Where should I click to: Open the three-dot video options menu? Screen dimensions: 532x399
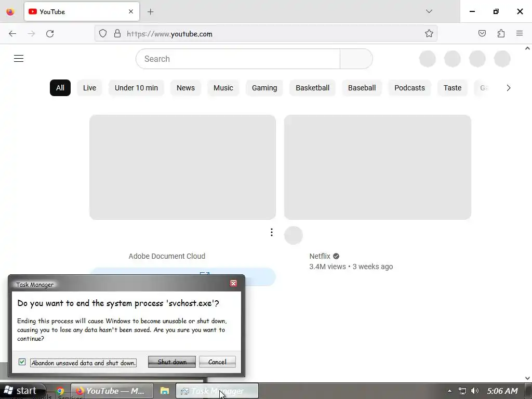[x=271, y=232]
